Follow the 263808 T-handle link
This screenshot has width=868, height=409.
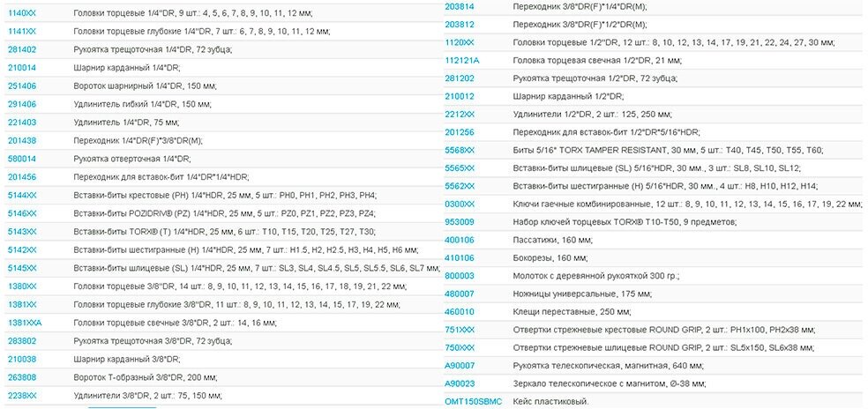(22, 377)
